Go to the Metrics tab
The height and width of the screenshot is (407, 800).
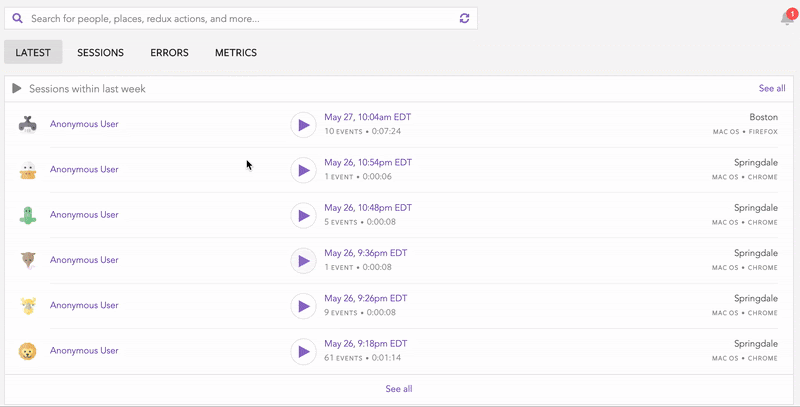(236, 53)
